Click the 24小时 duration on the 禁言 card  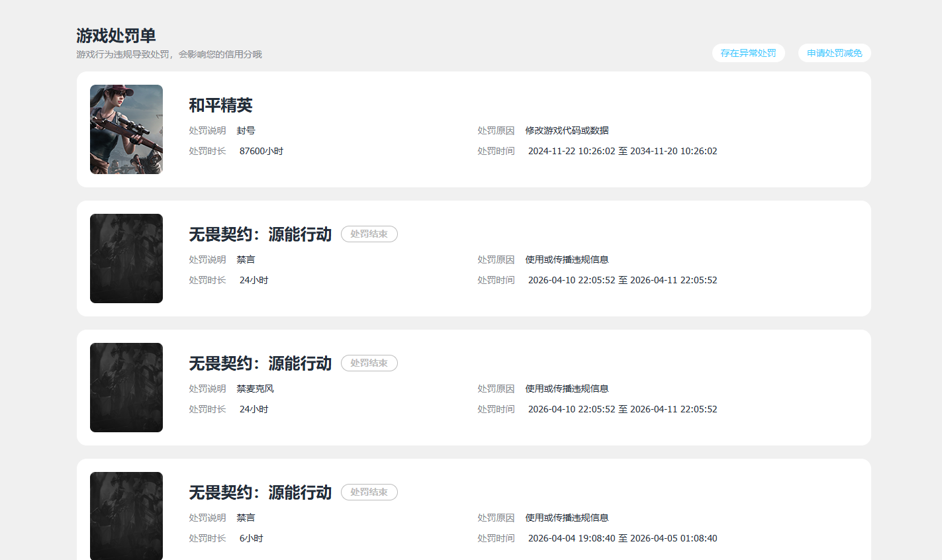coord(254,280)
